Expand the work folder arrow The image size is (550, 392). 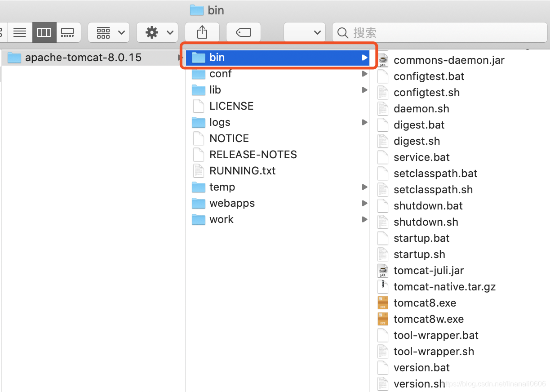coord(364,219)
